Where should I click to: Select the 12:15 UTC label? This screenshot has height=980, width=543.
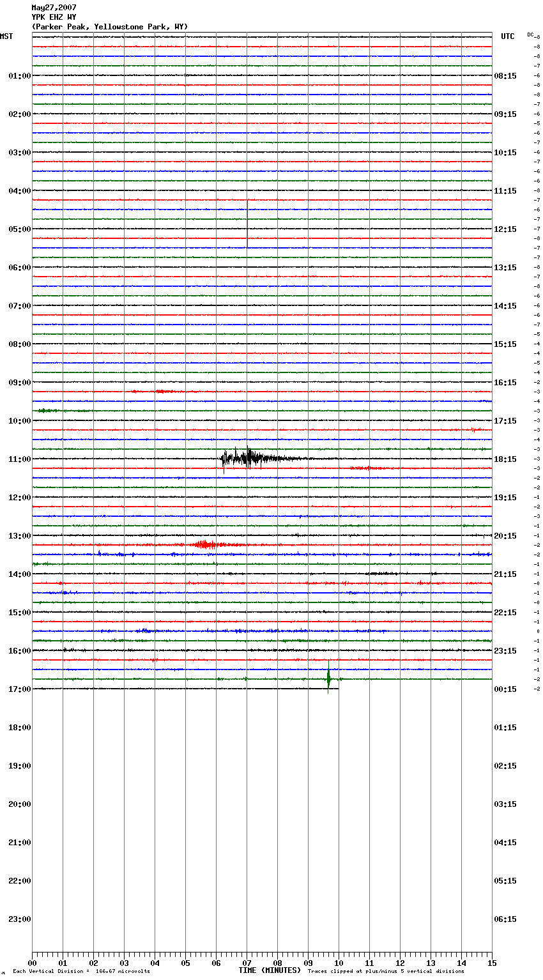(505, 229)
